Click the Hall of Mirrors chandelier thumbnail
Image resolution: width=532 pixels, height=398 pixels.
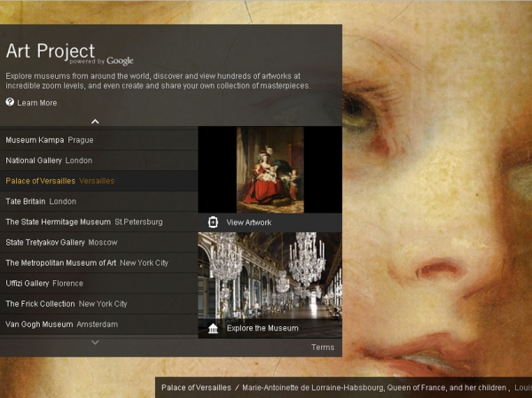click(x=270, y=275)
